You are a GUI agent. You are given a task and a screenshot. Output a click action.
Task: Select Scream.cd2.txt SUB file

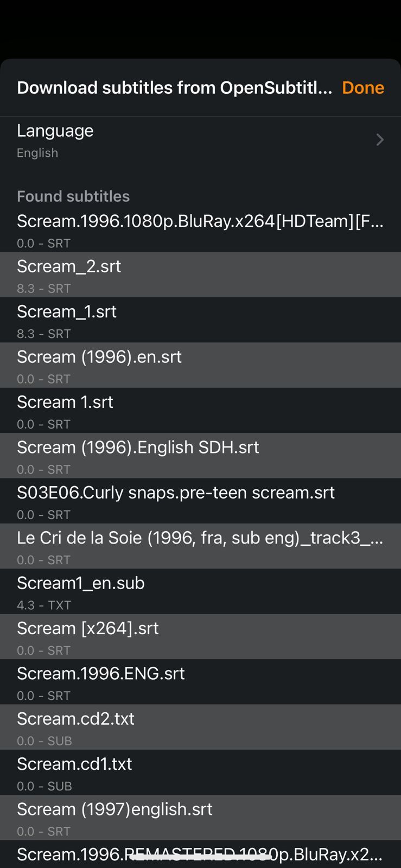[x=201, y=727]
